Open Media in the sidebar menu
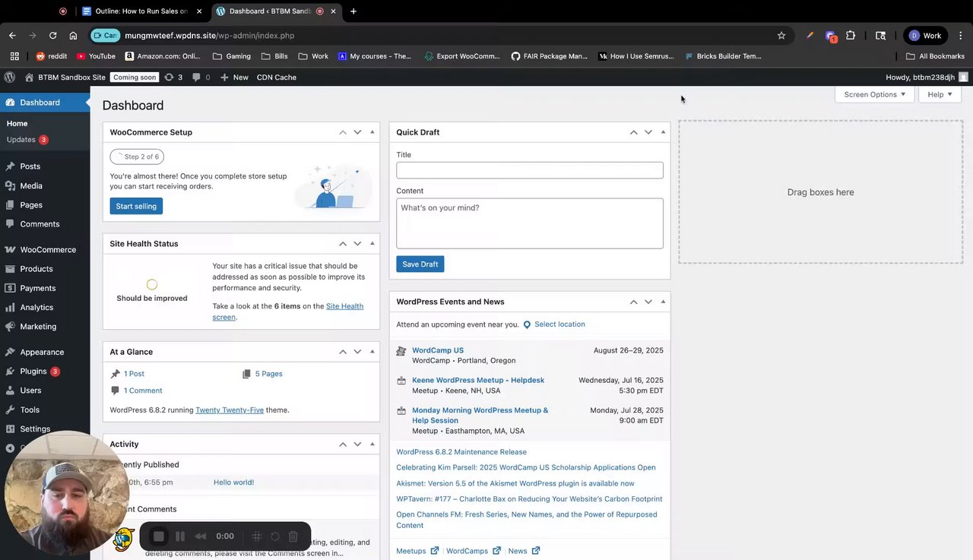973x560 pixels. pyautogui.click(x=31, y=186)
